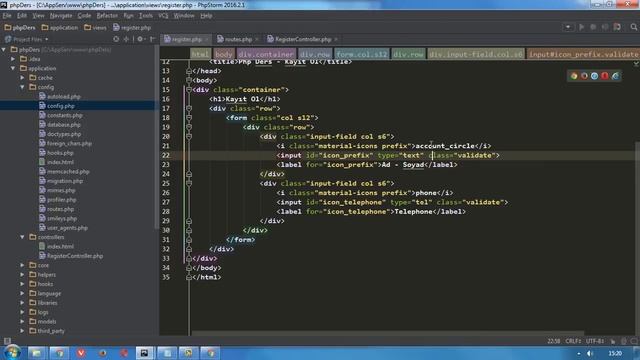Open the Navigate menu
This screenshot has width=640, height=360.
[x=61, y=16]
